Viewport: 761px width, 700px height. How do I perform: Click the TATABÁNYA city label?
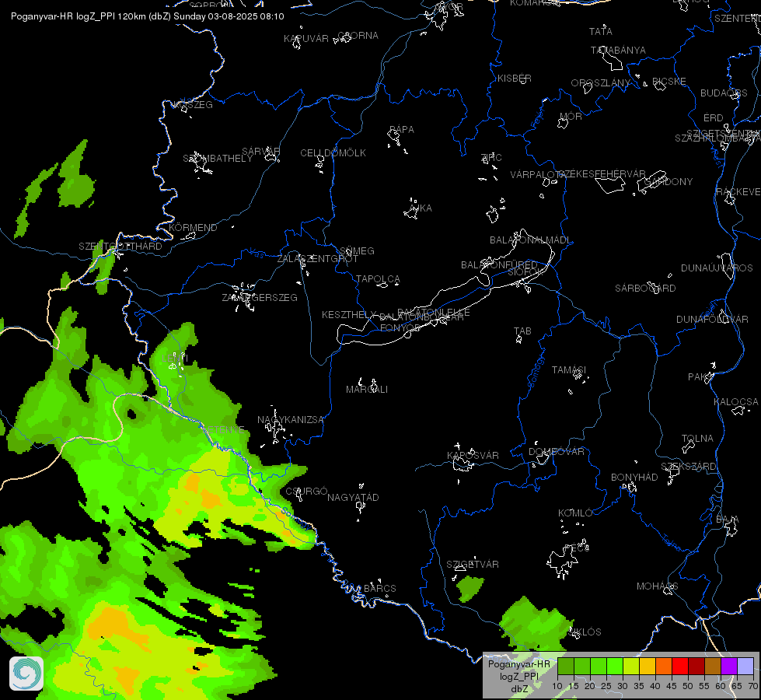pyautogui.click(x=618, y=51)
